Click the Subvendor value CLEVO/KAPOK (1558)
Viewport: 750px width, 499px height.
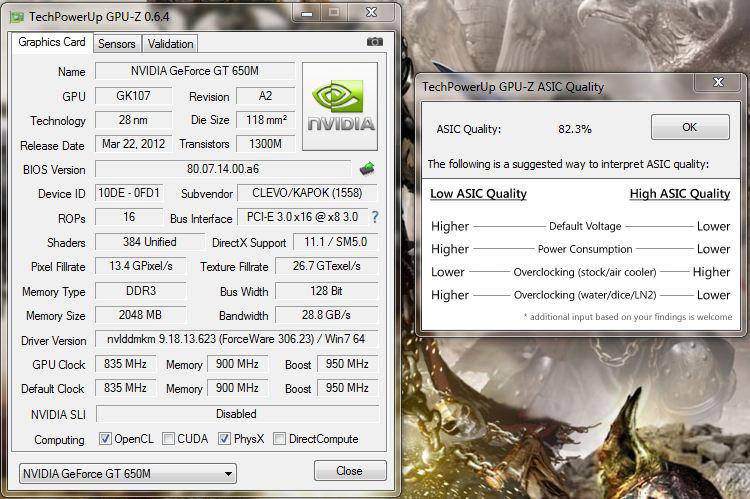point(307,193)
